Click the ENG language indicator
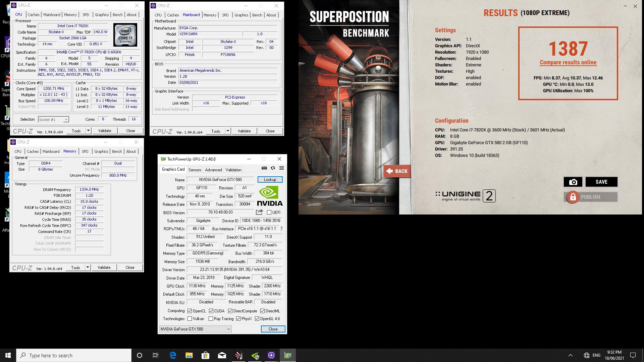Image resolution: width=644 pixels, height=362 pixels. (x=596, y=355)
